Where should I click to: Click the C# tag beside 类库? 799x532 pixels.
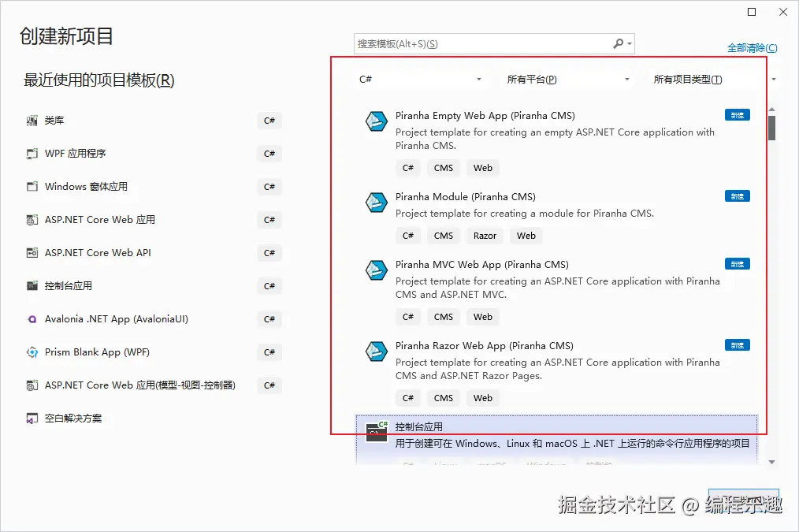tap(269, 121)
